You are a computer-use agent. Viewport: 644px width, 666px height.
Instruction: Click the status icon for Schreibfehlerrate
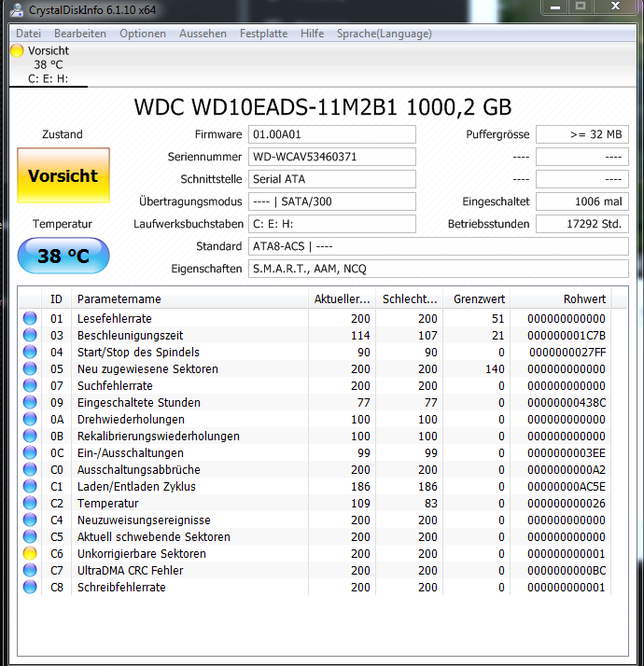[30, 587]
